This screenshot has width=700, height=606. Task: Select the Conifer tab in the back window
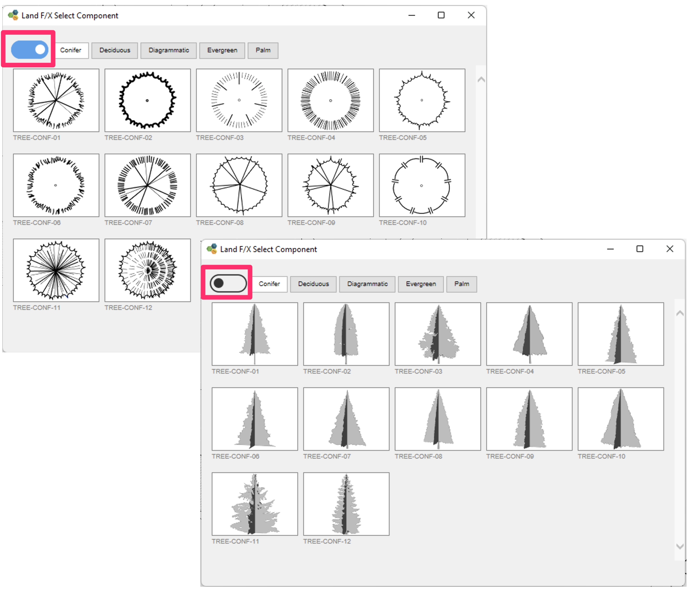click(71, 50)
